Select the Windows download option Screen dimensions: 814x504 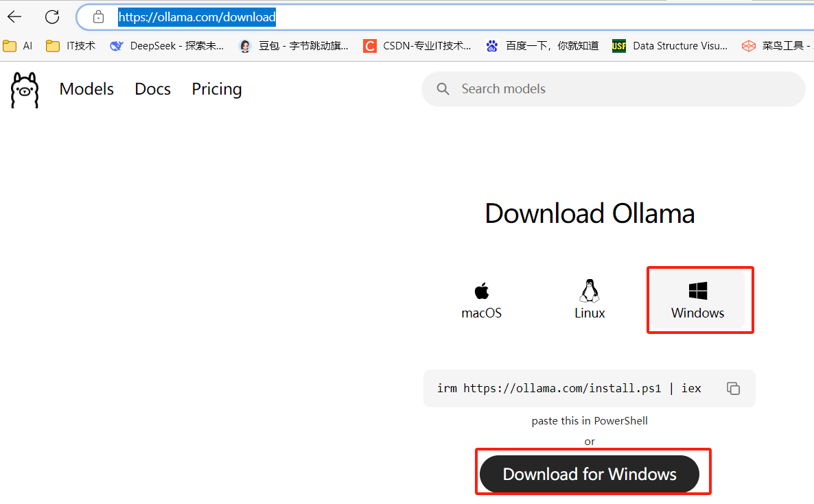pyautogui.click(x=697, y=301)
